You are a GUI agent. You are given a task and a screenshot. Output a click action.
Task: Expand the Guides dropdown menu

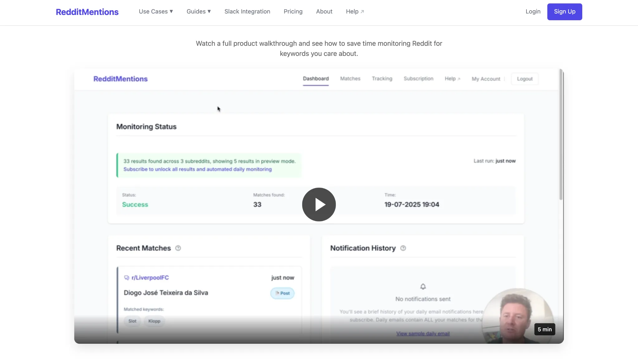[198, 12]
